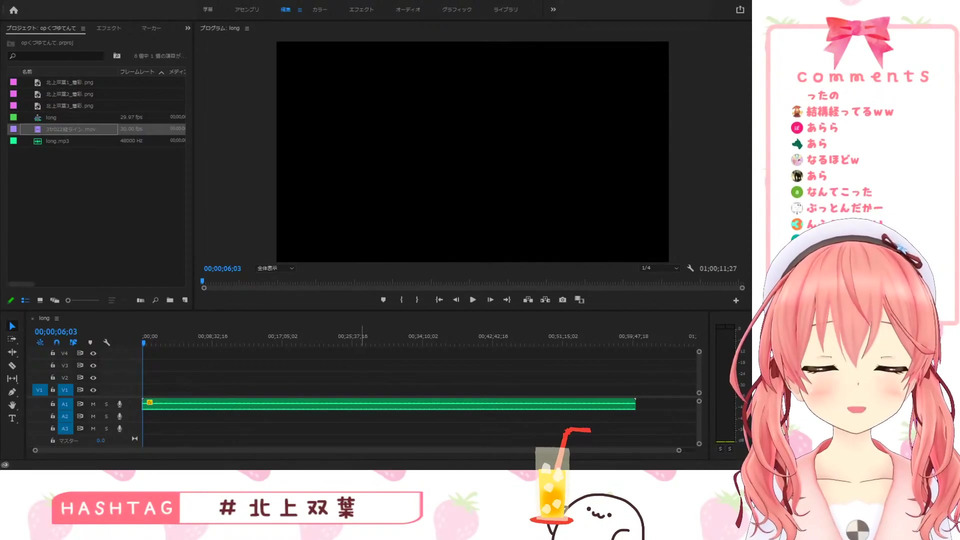
Task: Click Extract button in program monitor
Action: [545, 300]
